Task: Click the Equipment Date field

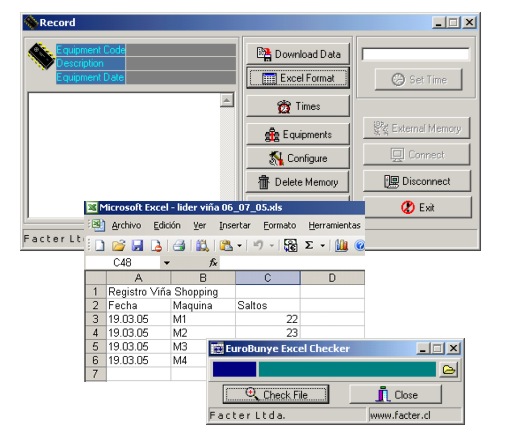Action: point(180,77)
